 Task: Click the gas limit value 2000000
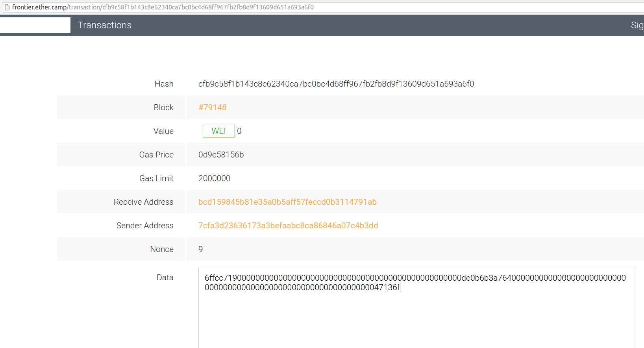point(214,178)
